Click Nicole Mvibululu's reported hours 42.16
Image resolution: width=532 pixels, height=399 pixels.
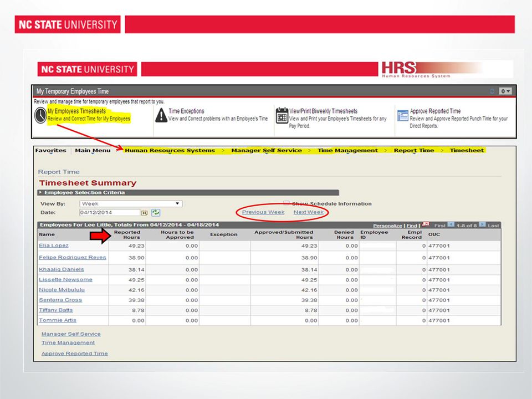[136, 290]
